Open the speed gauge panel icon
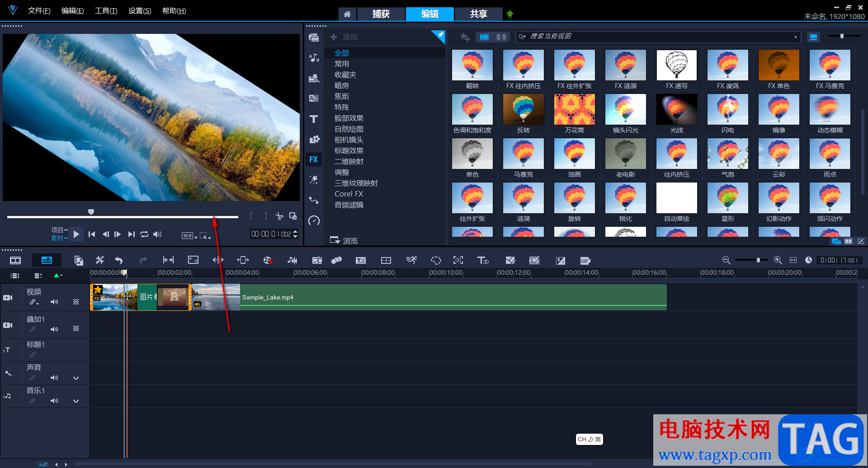The width and height of the screenshot is (868, 468). click(x=314, y=220)
